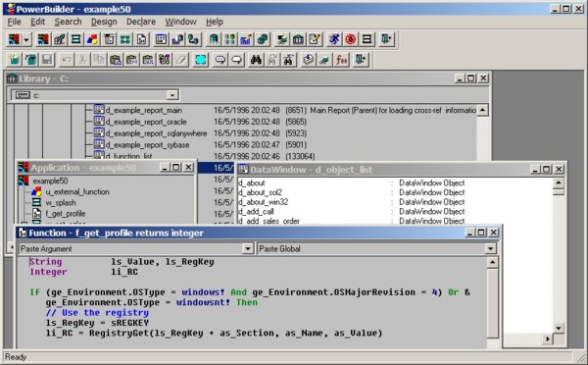This screenshot has height=365, width=588.
Task: Click the Paste Function f(x) icon
Action: (342, 60)
